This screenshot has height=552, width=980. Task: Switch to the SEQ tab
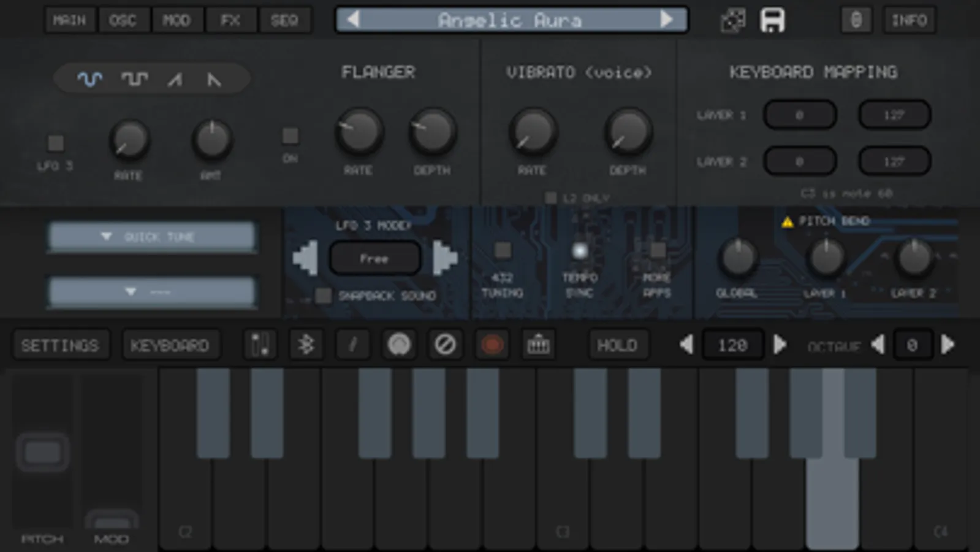click(284, 20)
